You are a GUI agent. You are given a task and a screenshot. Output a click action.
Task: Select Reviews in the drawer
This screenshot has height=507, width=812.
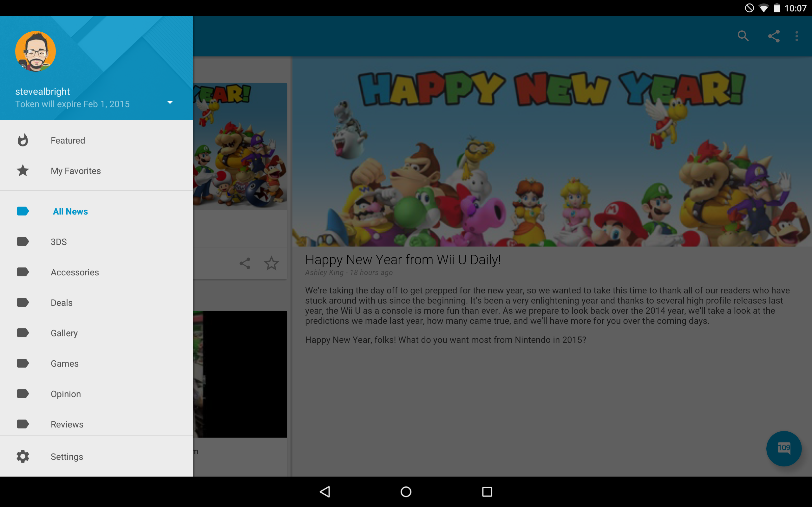67,424
